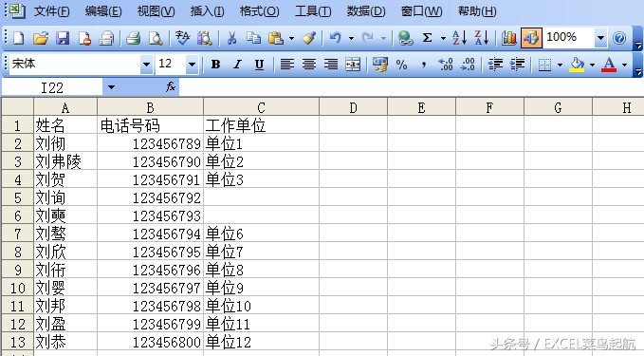This screenshot has width=644, height=356.
Task: Expand the Borders style arrow
Action: 560,65
